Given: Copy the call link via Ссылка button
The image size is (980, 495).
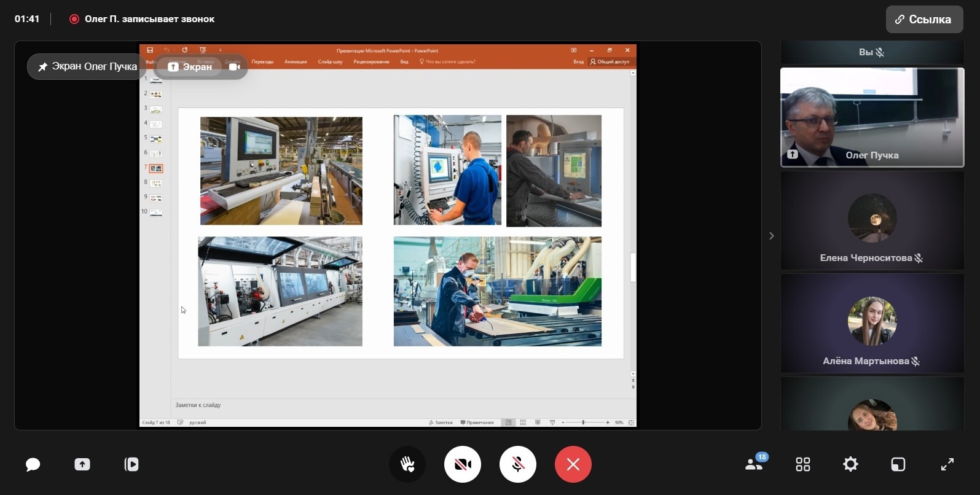Looking at the screenshot, I should [x=924, y=19].
